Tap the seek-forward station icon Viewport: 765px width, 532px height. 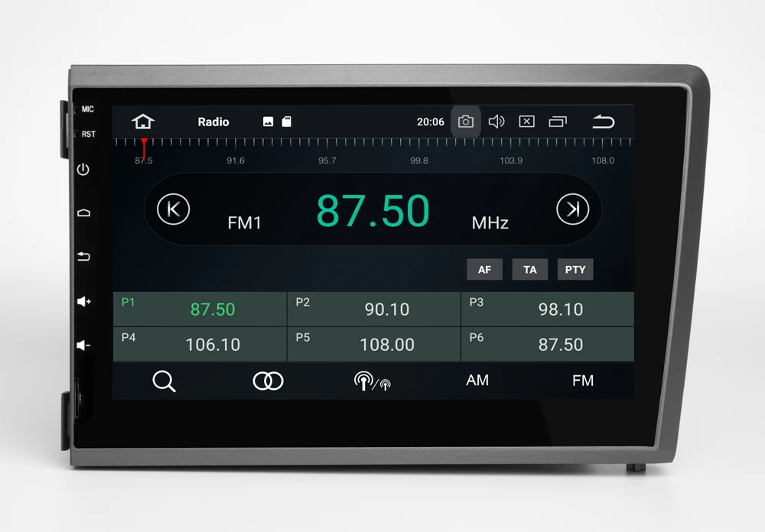point(574,209)
